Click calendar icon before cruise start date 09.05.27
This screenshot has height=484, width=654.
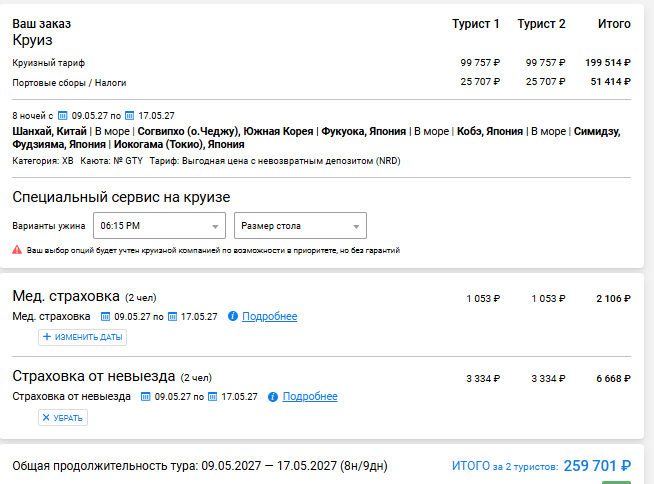coord(62,116)
